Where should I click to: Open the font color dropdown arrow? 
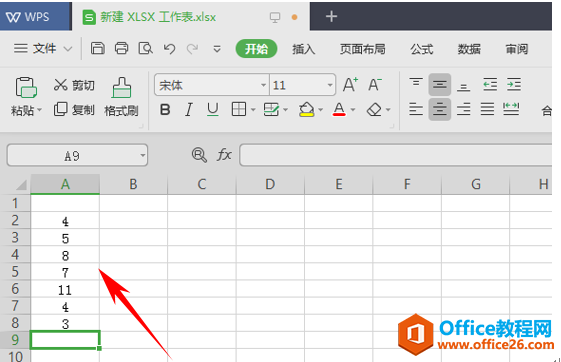[x=353, y=110]
